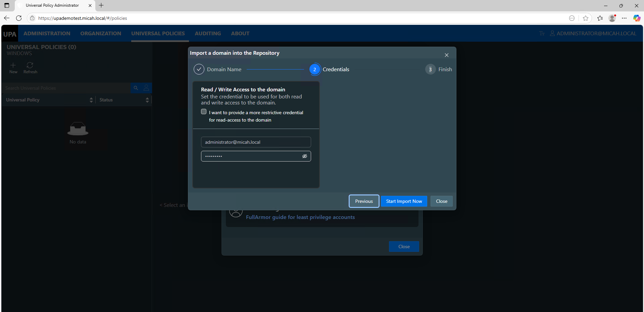Click the user filter icon beside search
The image size is (644, 312).
pyautogui.click(x=146, y=88)
